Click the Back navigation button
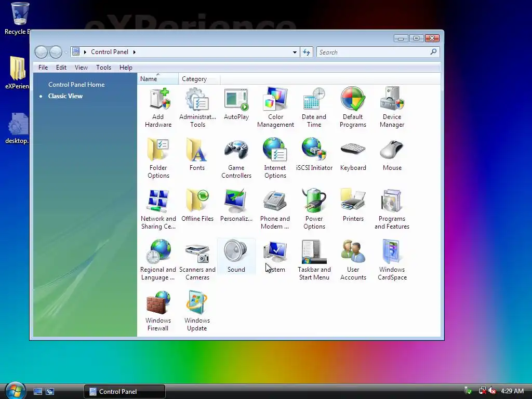This screenshot has width=532, height=399. click(x=42, y=52)
